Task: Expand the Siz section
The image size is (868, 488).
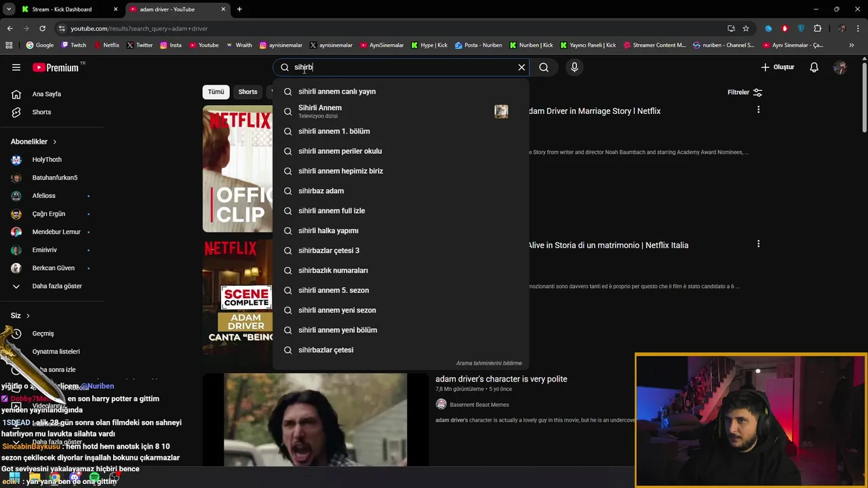Action: coord(20,316)
